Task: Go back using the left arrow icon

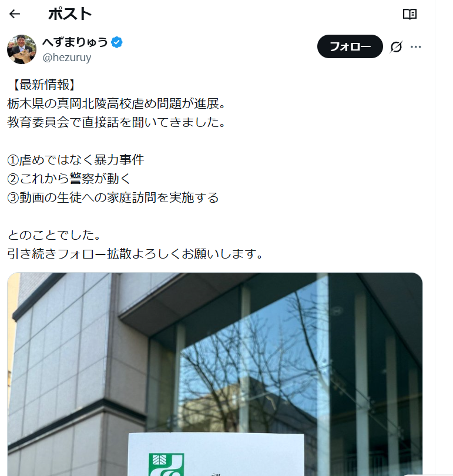Action: 15,14
